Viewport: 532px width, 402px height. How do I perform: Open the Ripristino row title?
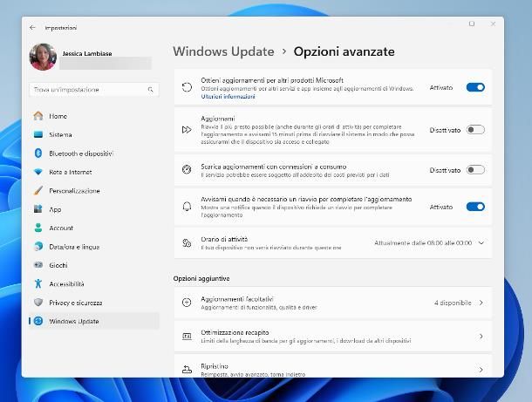coord(215,366)
